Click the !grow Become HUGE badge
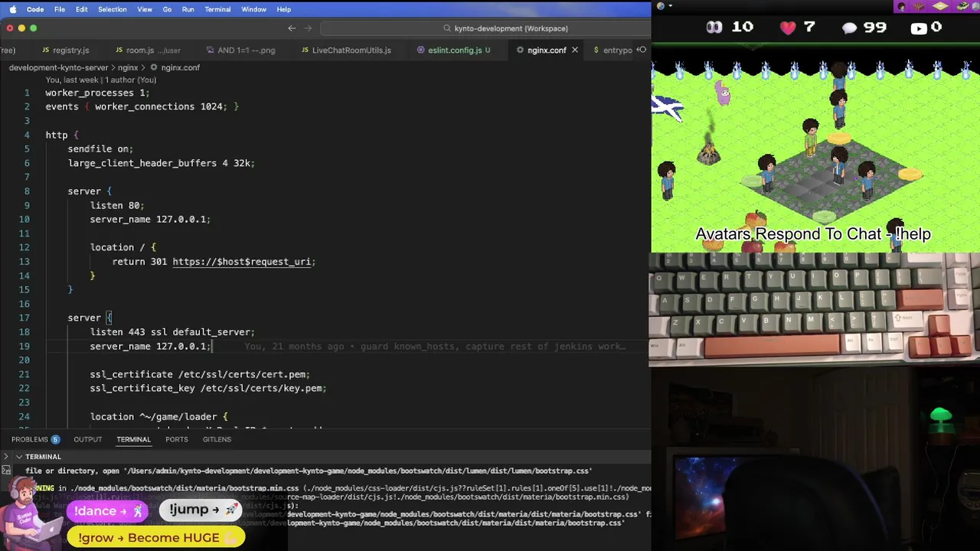The height and width of the screenshot is (551, 980). (x=156, y=537)
